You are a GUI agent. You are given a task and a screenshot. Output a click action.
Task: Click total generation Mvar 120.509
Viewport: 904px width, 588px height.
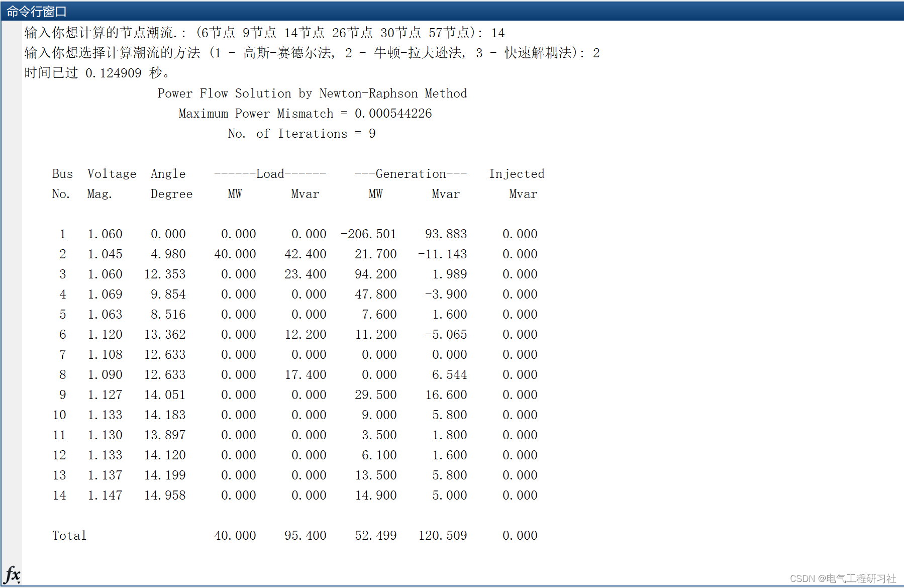coord(443,536)
